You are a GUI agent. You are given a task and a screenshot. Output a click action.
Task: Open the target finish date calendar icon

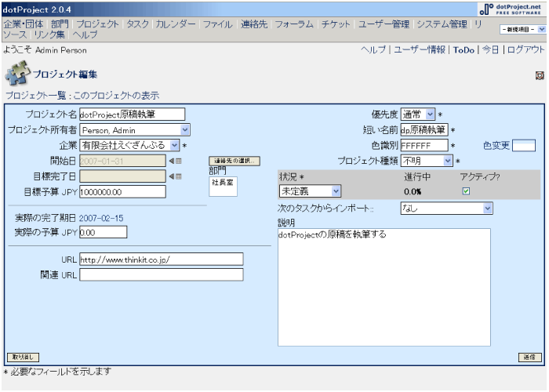coord(178,176)
